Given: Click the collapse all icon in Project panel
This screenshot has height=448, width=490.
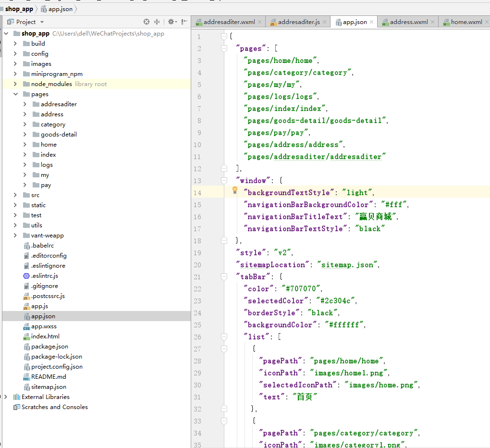Looking at the screenshot, I should click(x=157, y=22).
